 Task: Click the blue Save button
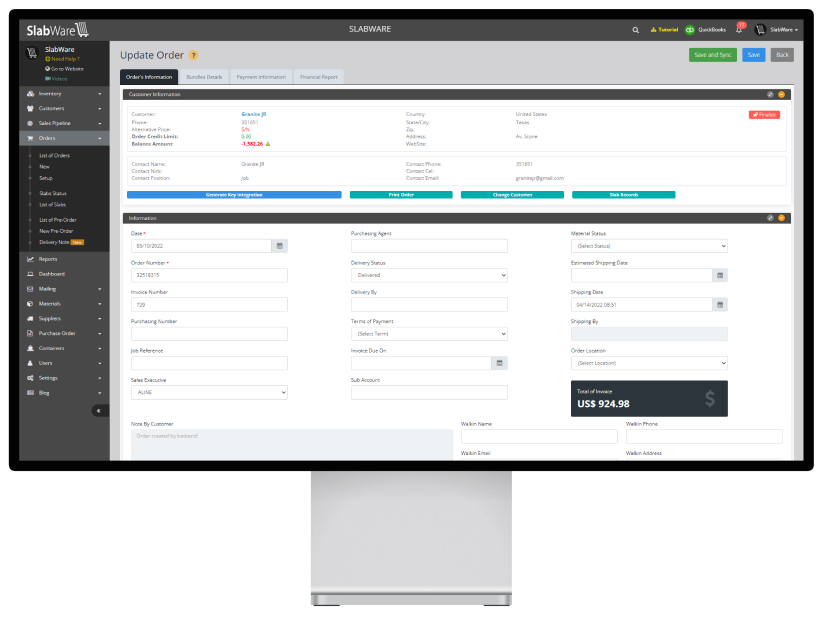[x=754, y=55]
